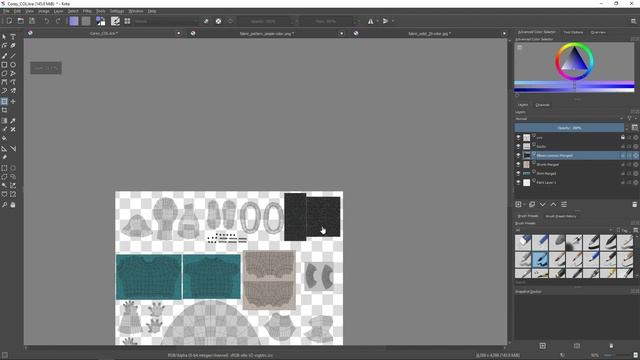The image size is (640, 360).
Task: Toggle preserve alpha in the toolbar
Action: coord(218,21)
